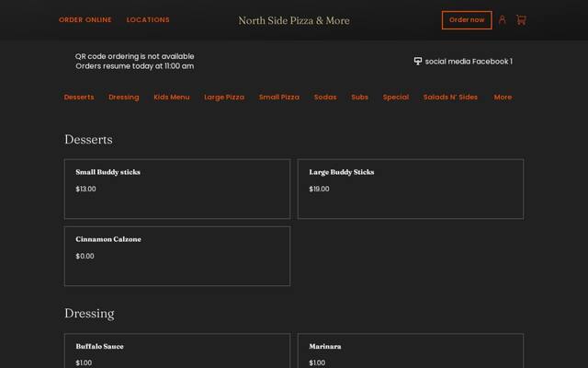Click the Dressing section heading
This screenshot has width=588, height=368.
tap(89, 314)
